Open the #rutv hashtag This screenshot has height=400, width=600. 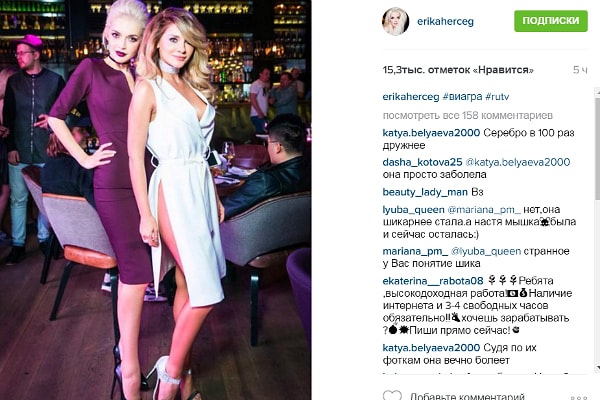[497, 97]
